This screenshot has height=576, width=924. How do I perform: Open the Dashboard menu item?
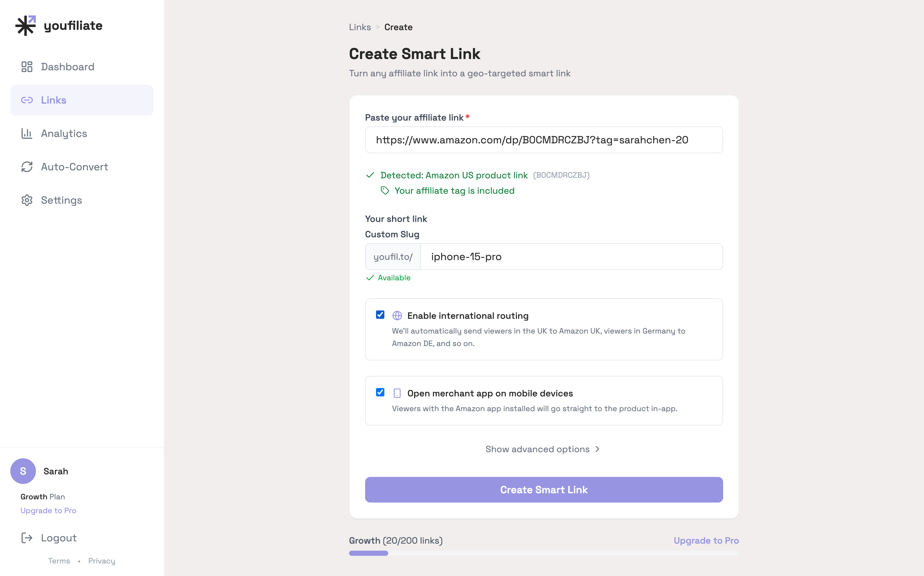[81, 67]
